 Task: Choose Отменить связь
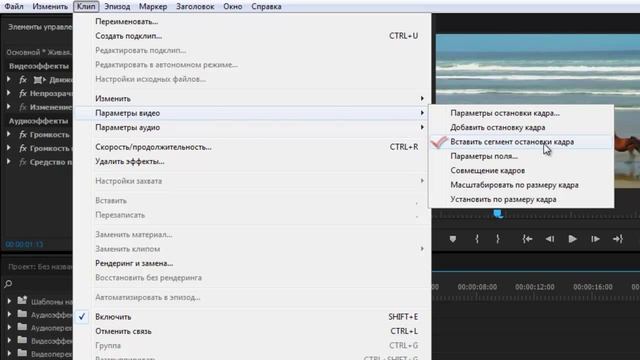point(252,331)
